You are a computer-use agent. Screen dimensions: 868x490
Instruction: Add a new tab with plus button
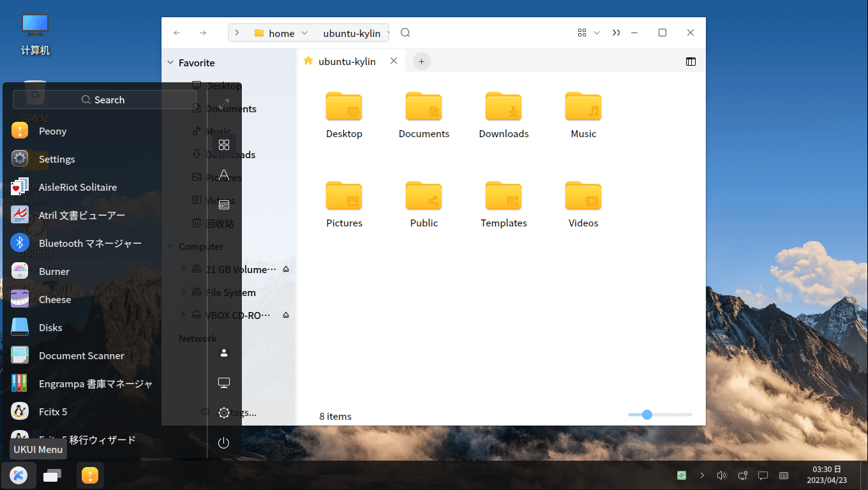coord(421,62)
